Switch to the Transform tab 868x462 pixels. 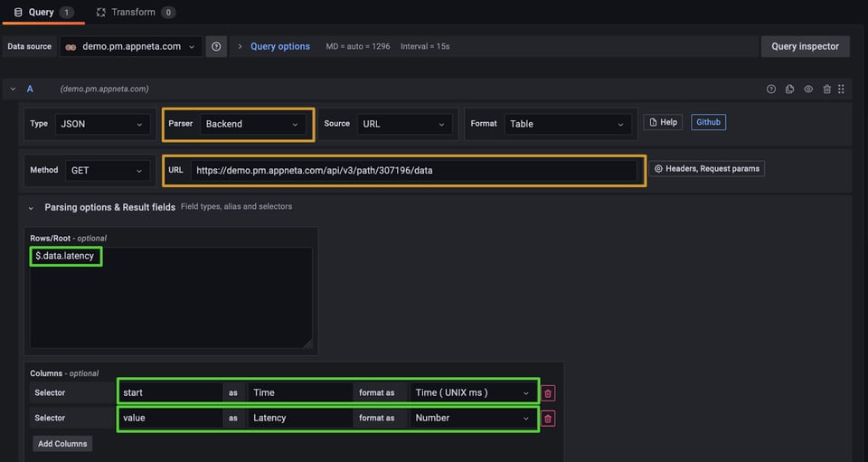pyautogui.click(x=133, y=13)
